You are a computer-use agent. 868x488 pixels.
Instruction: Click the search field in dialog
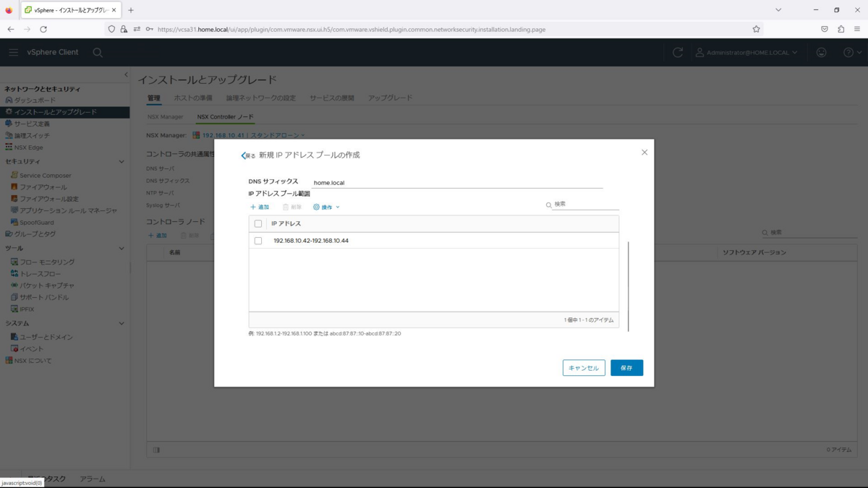586,205
